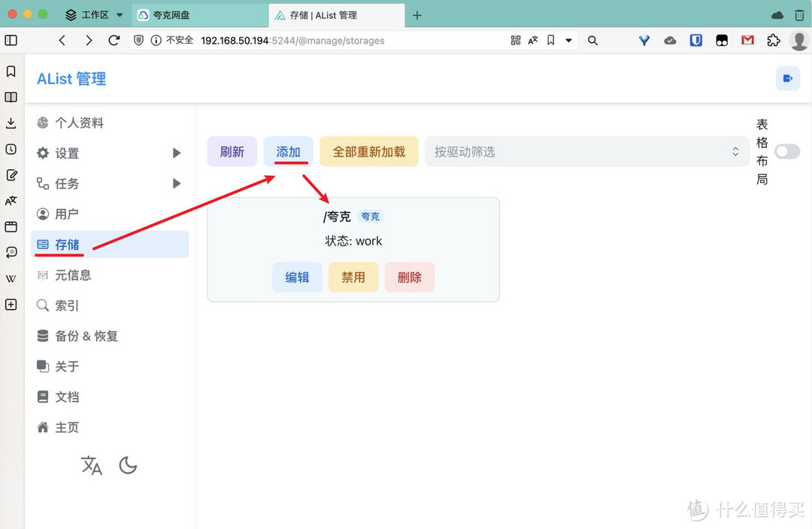The image size is (812, 529).
Task: Toggle dark mode moon icon
Action: pos(128,466)
